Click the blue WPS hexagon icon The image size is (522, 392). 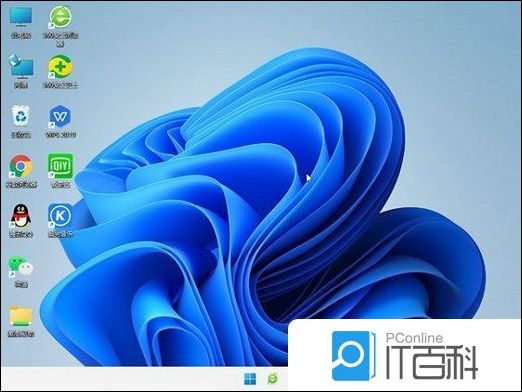coord(60,116)
